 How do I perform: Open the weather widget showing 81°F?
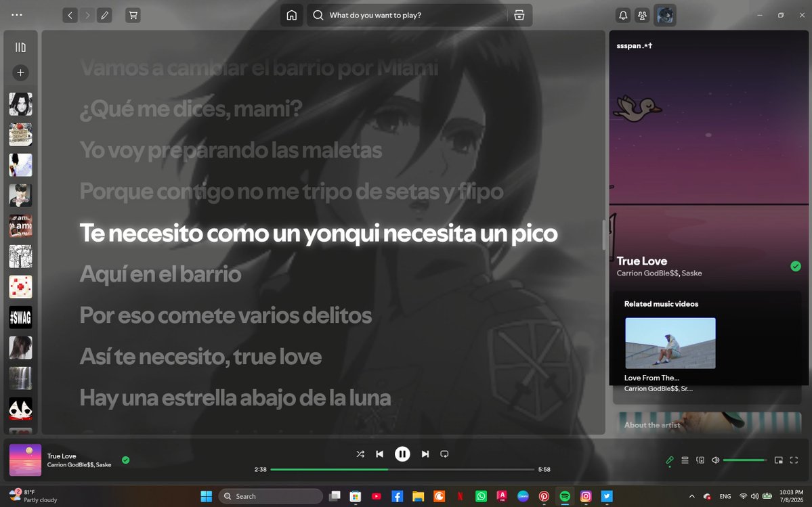coord(33,496)
